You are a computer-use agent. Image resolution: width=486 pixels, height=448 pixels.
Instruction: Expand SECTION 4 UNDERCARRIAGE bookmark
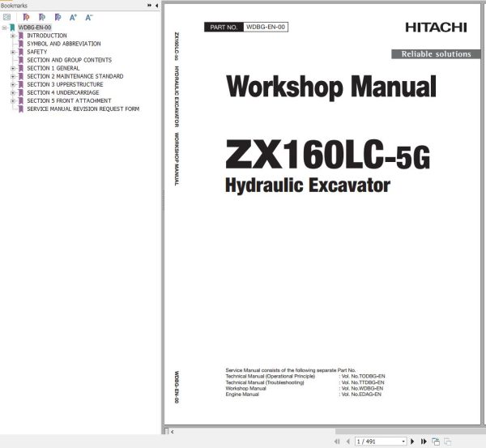(13, 92)
